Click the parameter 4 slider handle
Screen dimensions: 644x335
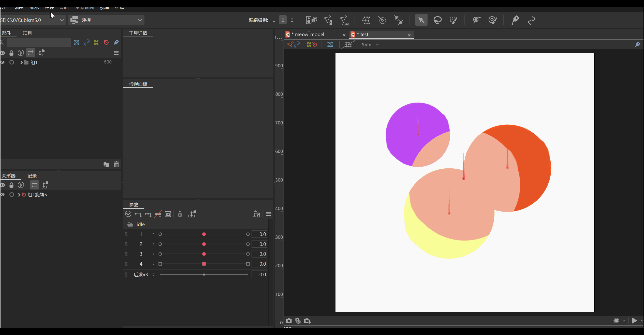[x=204, y=264]
